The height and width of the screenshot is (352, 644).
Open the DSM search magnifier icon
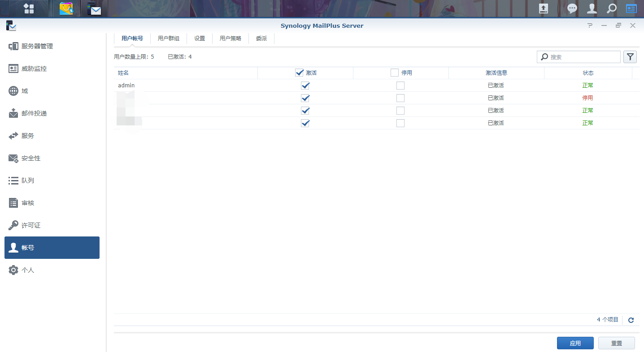(611, 9)
